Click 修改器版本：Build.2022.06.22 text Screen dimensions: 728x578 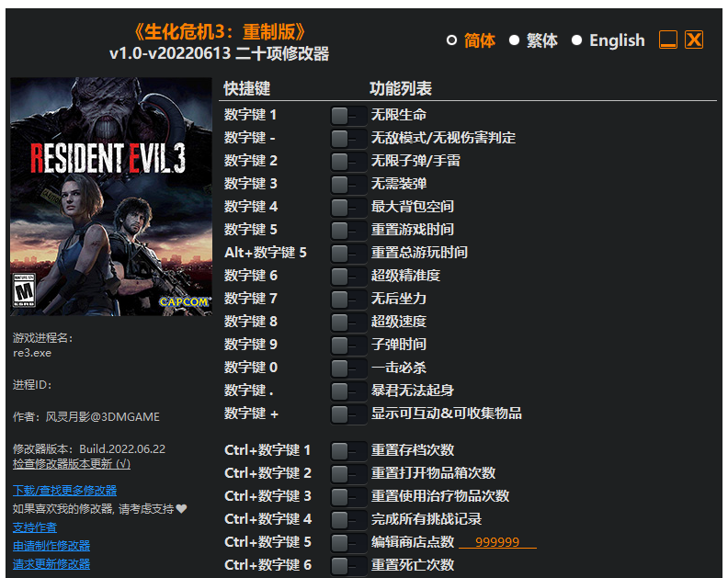[x=89, y=449]
